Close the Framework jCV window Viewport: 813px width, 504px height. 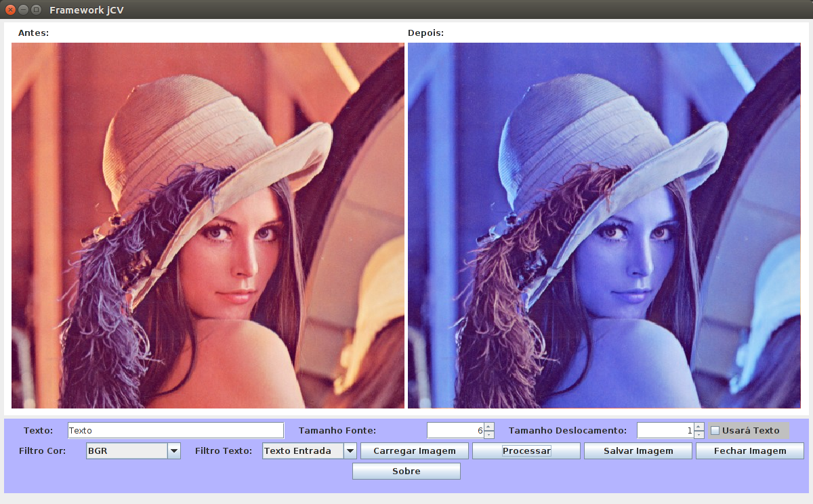(10, 10)
